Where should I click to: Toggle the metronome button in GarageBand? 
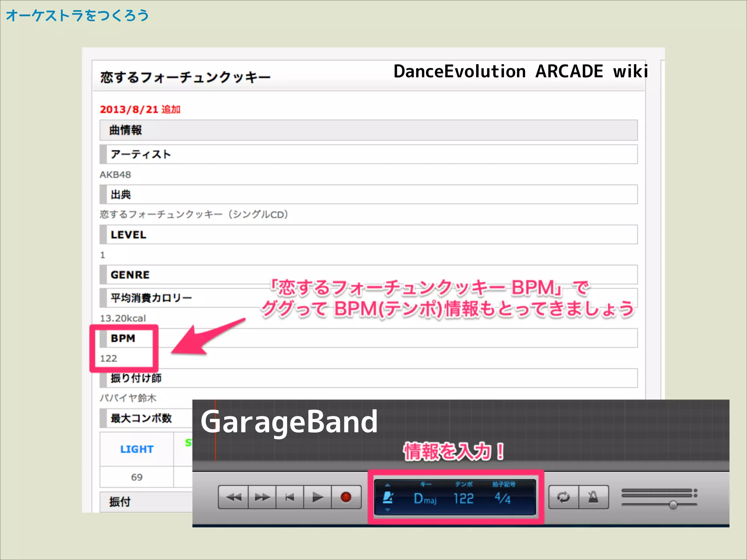(593, 497)
